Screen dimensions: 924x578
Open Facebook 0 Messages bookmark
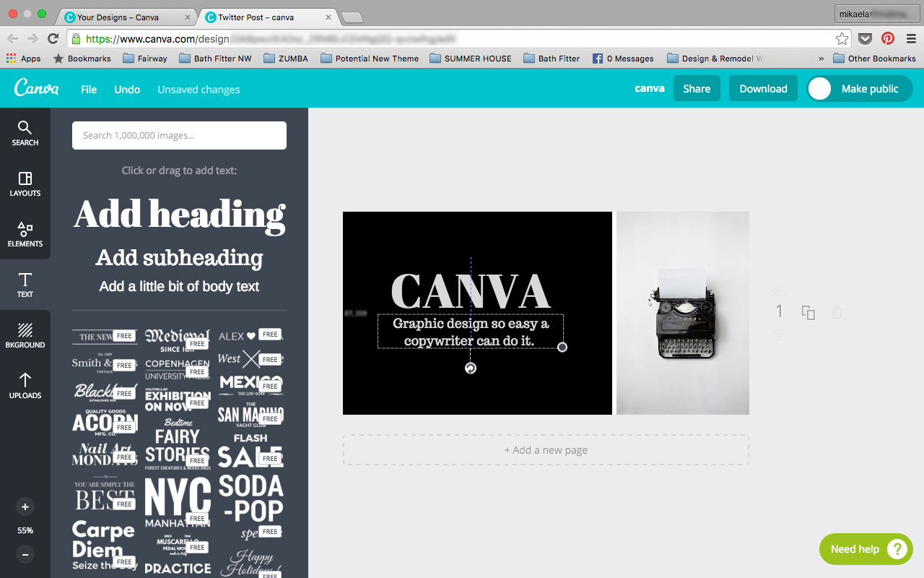tap(623, 59)
